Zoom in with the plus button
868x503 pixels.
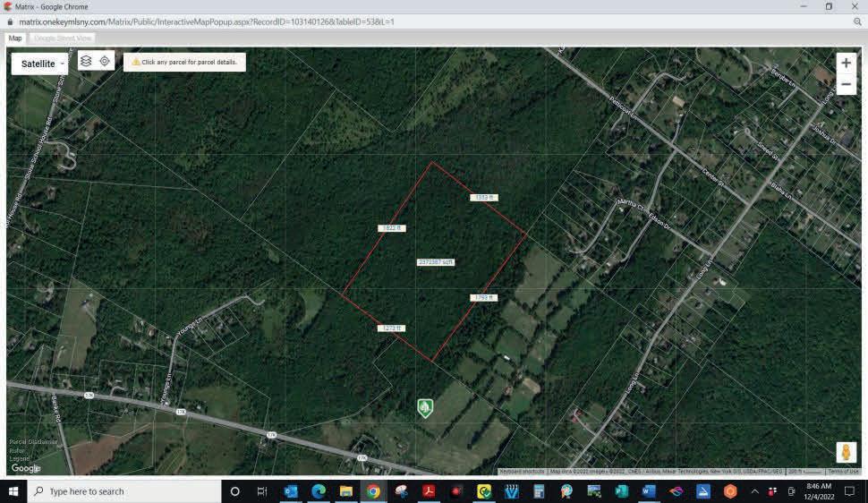pos(846,64)
